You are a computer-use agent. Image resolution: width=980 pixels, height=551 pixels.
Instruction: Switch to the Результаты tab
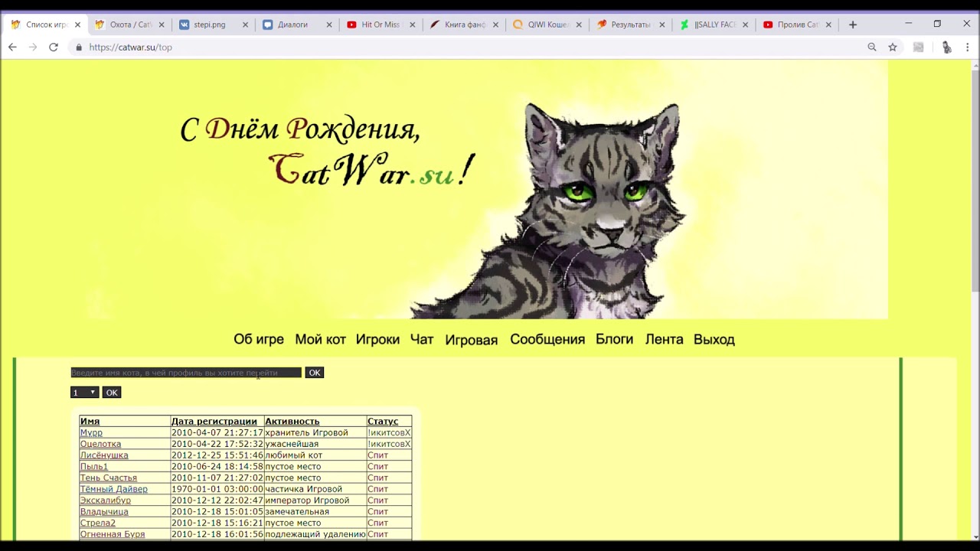click(x=629, y=24)
